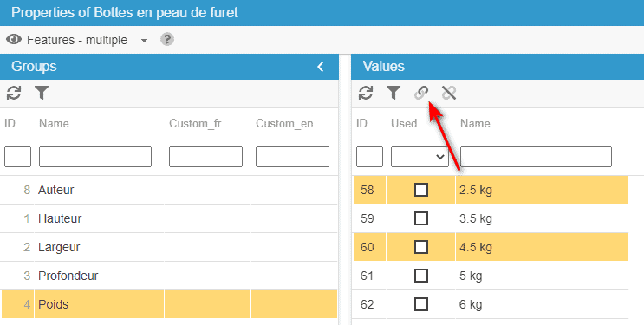644x325 pixels.
Task: Sort by Custom_fr column header
Action: click(195, 124)
